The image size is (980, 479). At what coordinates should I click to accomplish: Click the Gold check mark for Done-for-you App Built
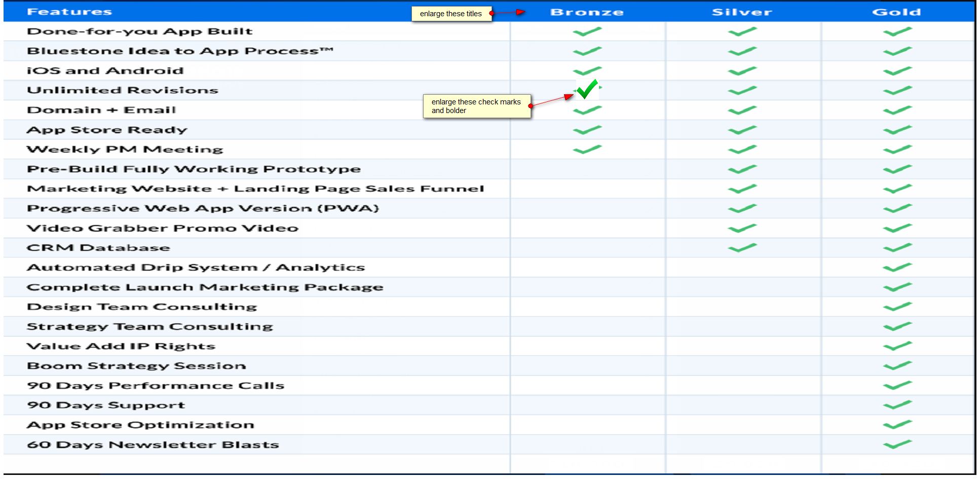pos(897,31)
